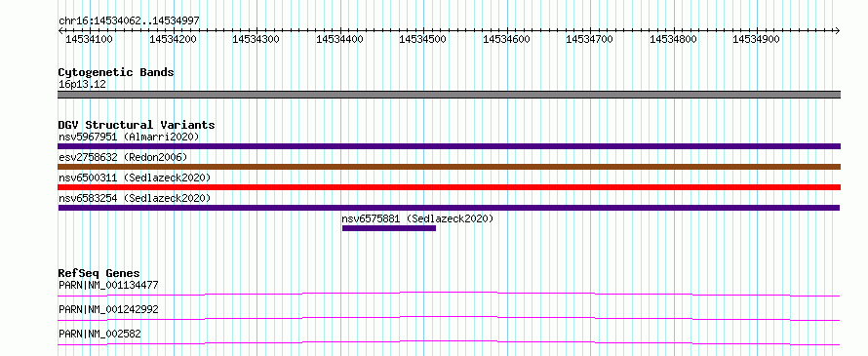The image size is (868, 356).
Task: Click ruler position 14534700
Action: click(590, 39)
